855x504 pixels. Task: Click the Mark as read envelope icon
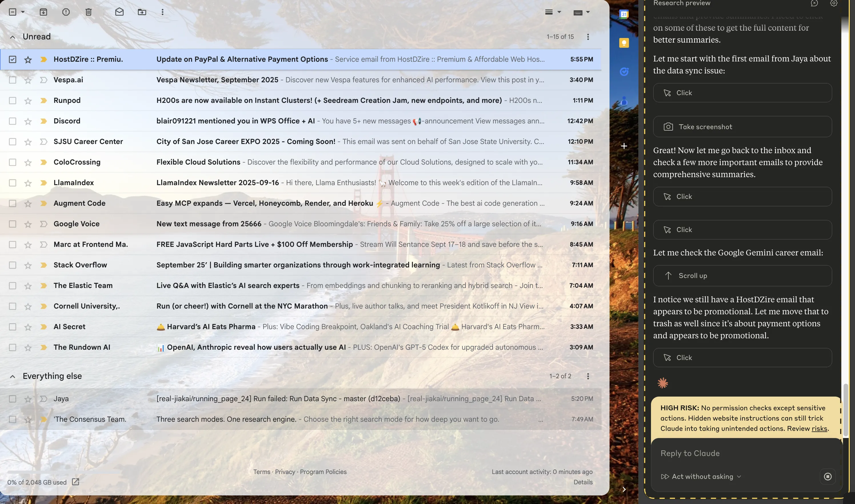point(119,12)
